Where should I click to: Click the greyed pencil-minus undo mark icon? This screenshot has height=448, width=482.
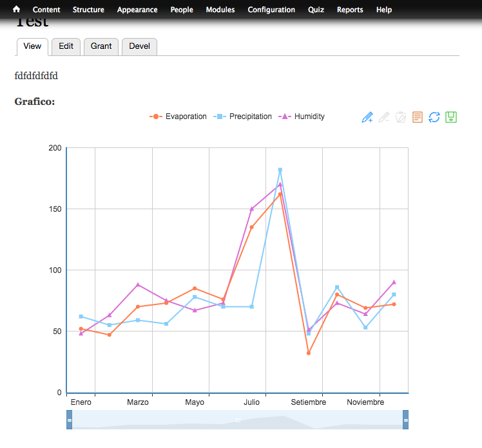(384, 117)
